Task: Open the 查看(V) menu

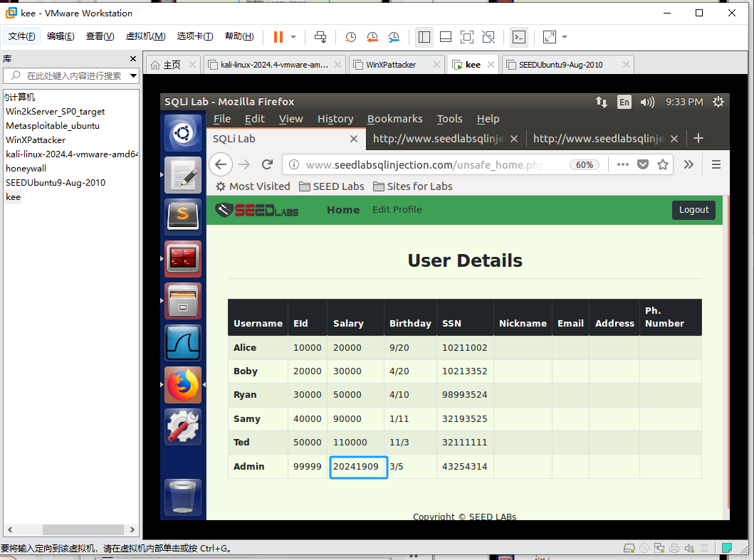Action: (x=100, y=36)
